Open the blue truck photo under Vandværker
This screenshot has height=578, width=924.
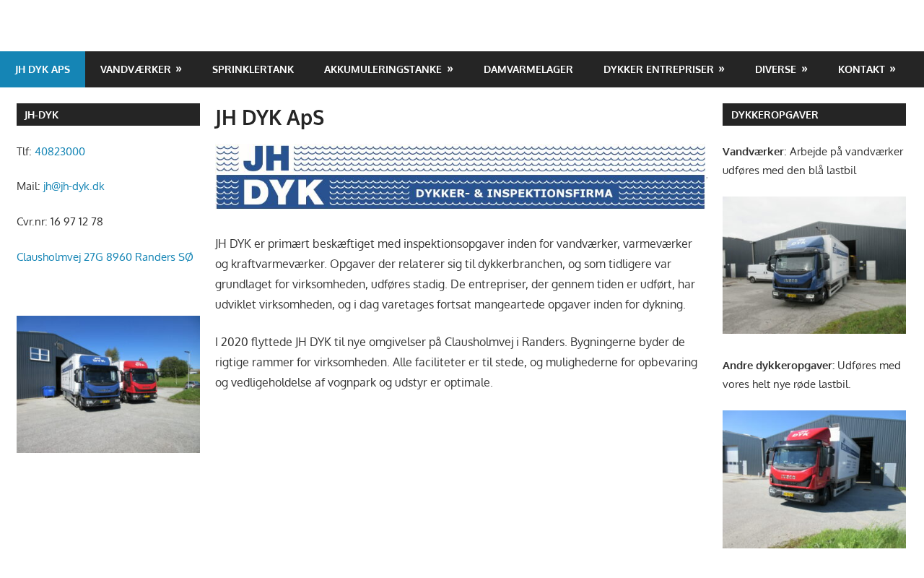(x=814, y=265)
